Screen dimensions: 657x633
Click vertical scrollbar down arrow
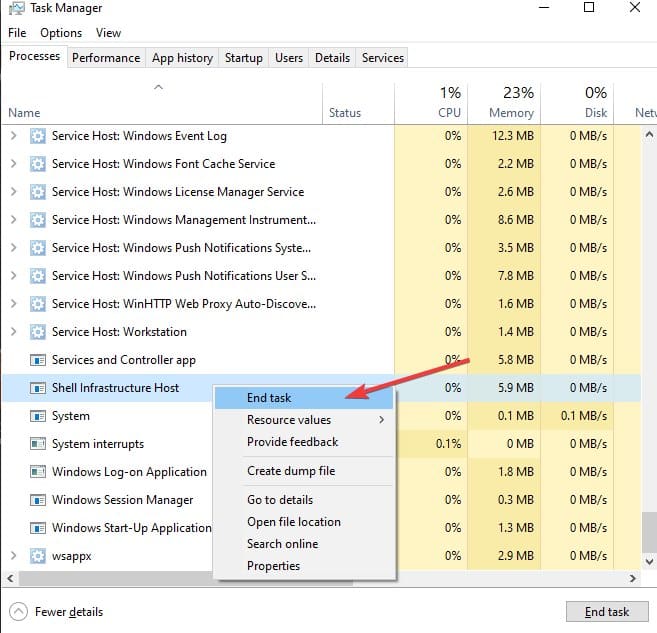coord(649,561)
